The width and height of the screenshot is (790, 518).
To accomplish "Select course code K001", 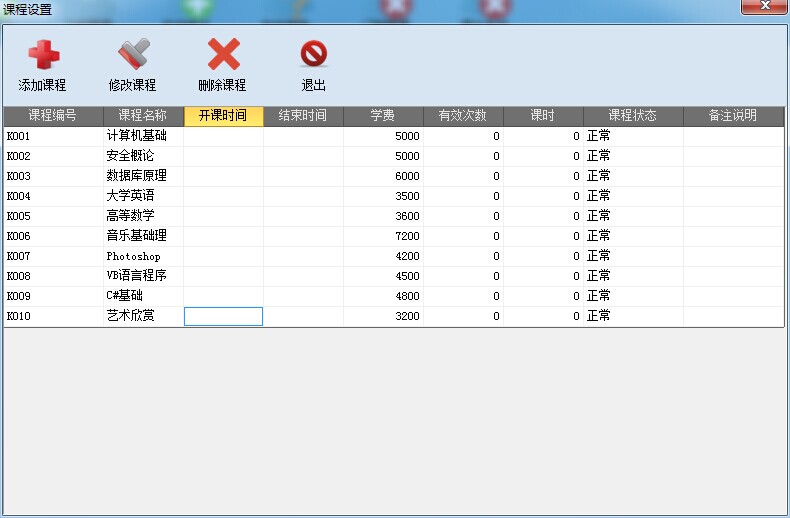I will (x=19, y=136).
